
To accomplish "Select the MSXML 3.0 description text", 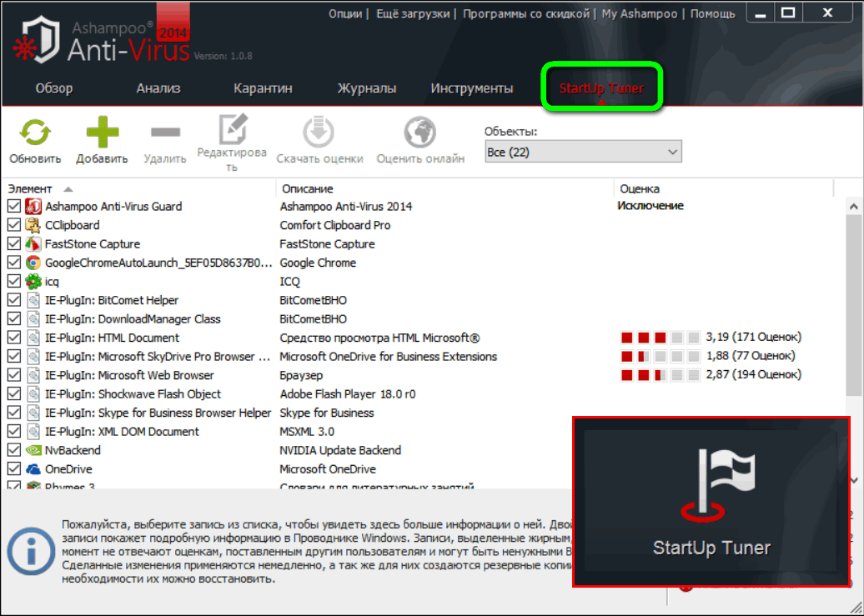I will [307, 432].
